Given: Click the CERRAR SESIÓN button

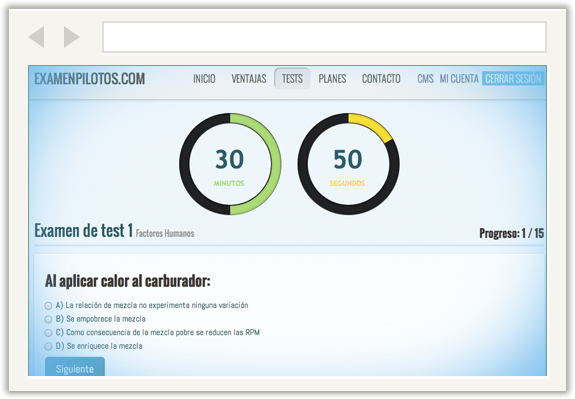Looking at the screenshot, I should [513, 78].
